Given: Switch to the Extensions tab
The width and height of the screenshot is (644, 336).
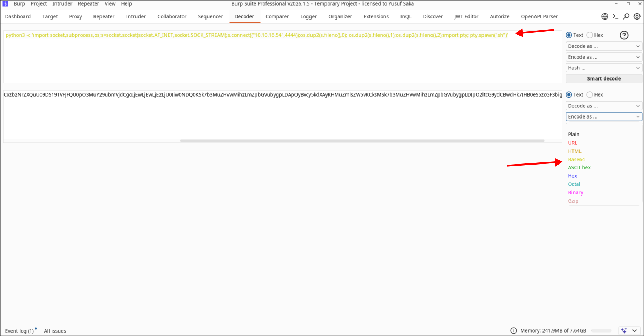Looking at the screenshot, I should 376,16.
